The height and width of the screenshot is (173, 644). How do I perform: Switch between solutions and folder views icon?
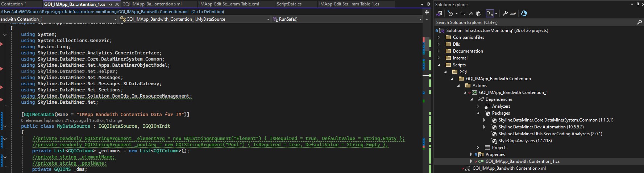tap(439, 13)
